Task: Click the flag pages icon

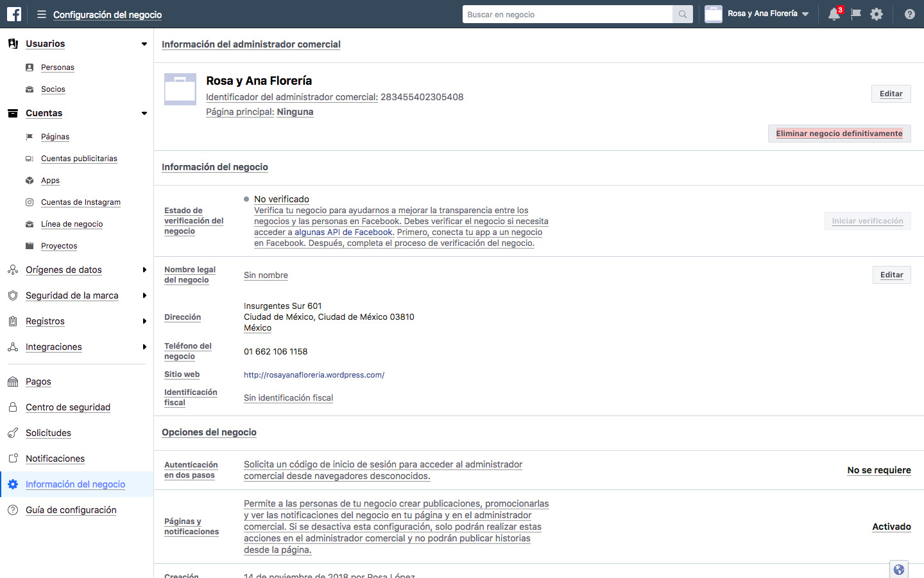Action: click(856, 14)
